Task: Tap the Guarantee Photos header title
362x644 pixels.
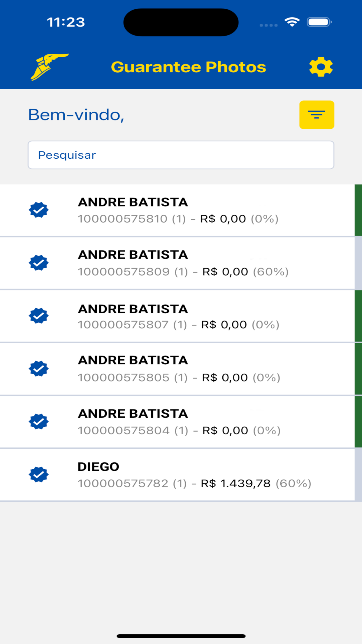Action: [x=189, y=67]
